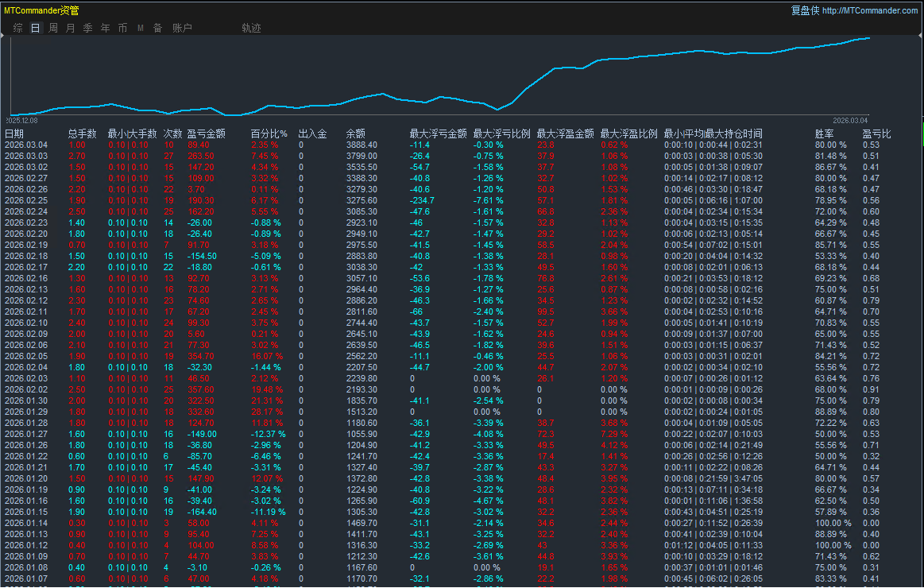The height and width of the screenshot is (588, 924).
Task: Click the 胜率 column header
Action: coord(825,133)
